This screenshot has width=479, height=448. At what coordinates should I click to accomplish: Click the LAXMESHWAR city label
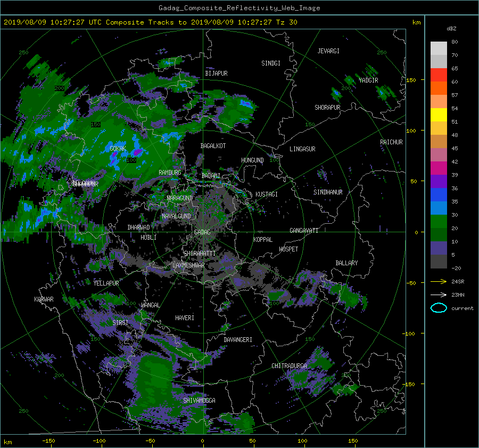(188, 265)
